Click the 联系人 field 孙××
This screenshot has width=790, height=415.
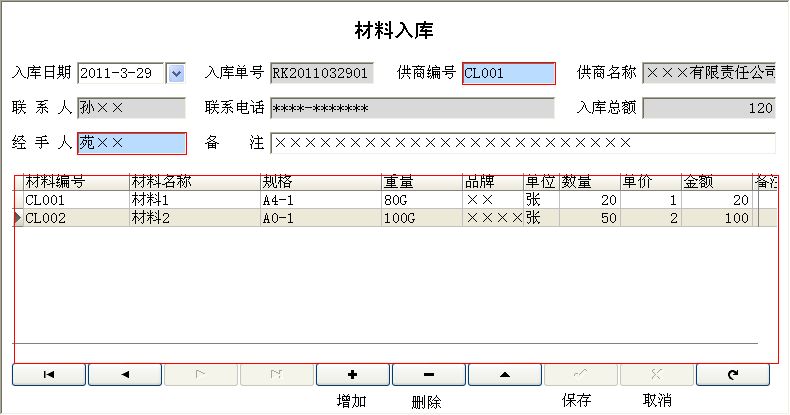[x=131, y=108]
